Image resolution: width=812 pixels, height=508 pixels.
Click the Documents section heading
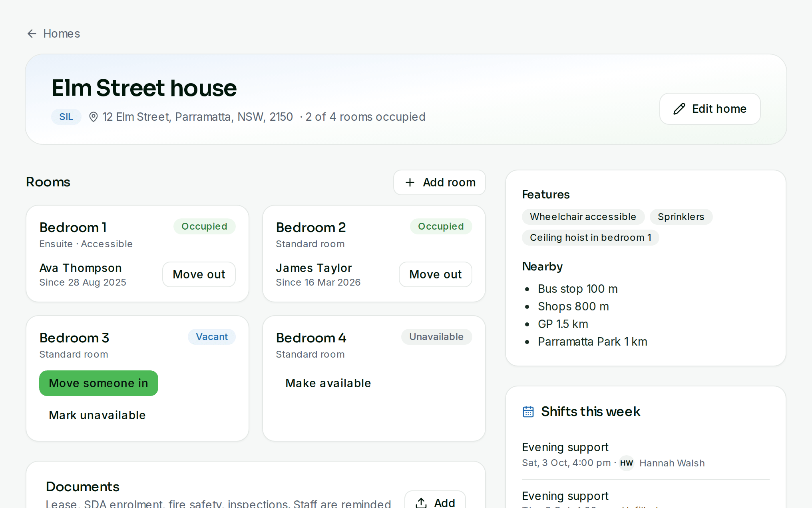[x=83, y=487]
